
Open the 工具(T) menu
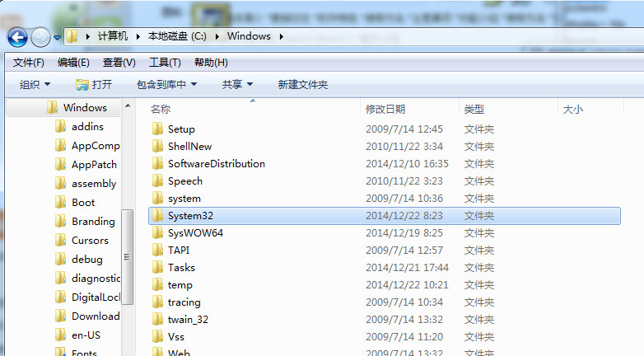click(164, 63)
